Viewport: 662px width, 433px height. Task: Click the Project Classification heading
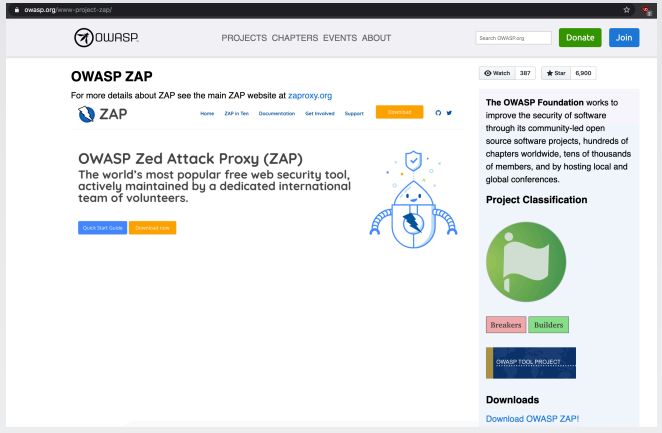536,200
